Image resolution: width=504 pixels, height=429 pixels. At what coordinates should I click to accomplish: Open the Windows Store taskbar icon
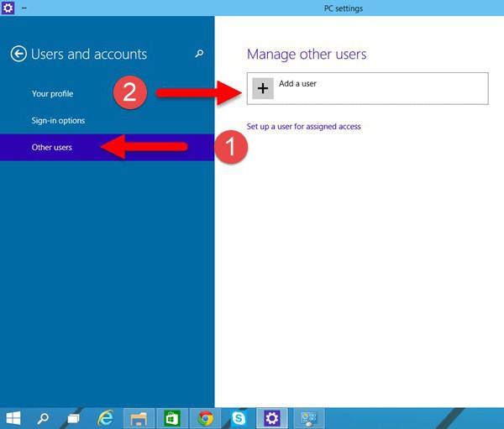172,418
